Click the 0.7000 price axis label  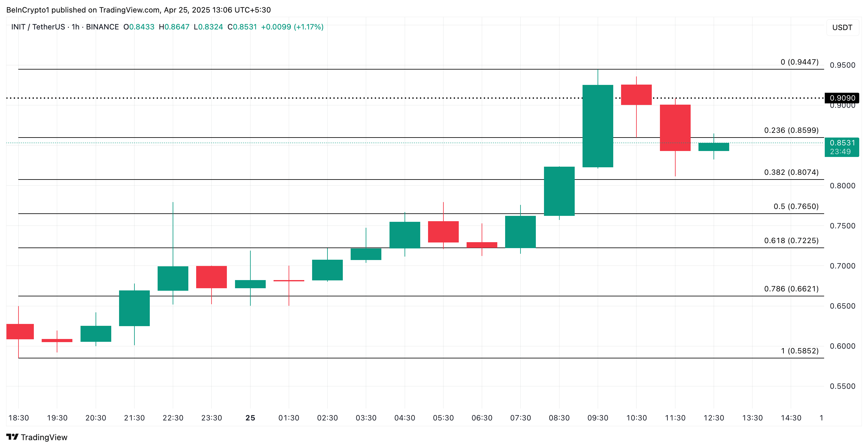[842, 266]
